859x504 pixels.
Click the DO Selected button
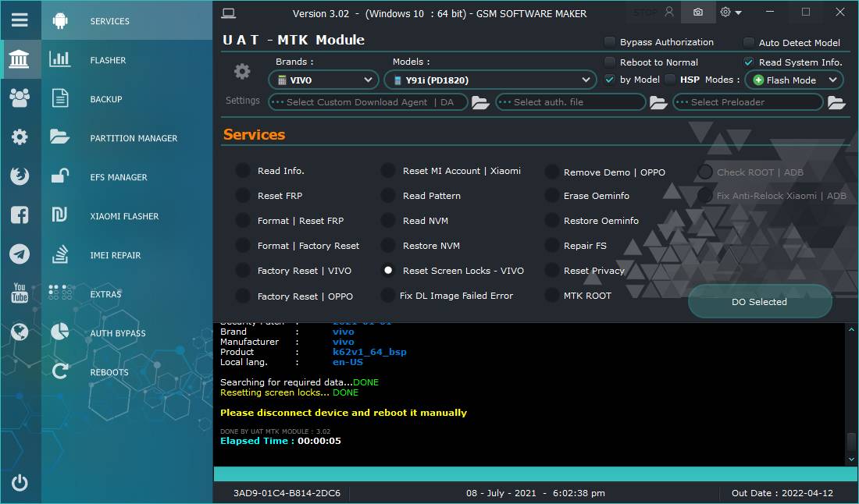[760, 301]
